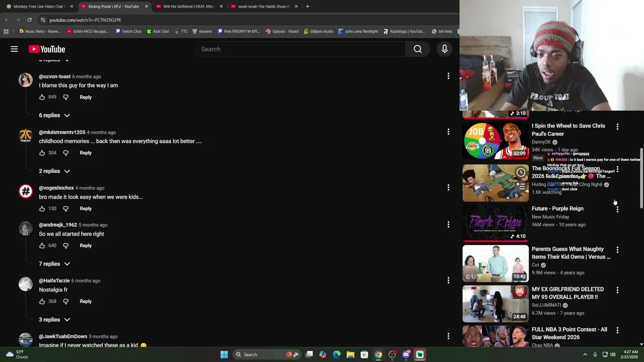Screen dimensions: 644x362
Task: Open Parents Guess Cut video thumbnail
Action: [x=496, y=263]
